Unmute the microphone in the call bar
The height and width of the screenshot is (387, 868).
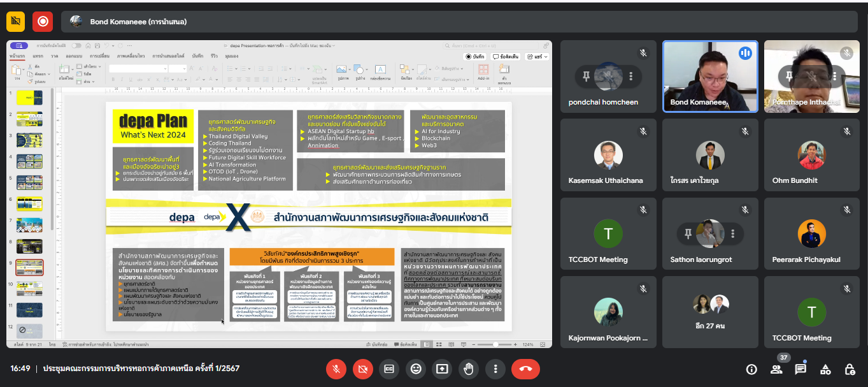tap(336, 369)
